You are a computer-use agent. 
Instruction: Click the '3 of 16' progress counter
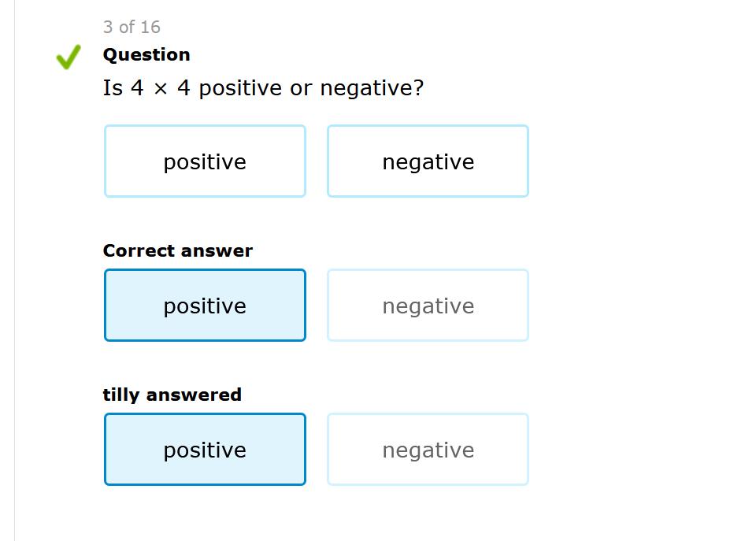(x=132, y=28)
